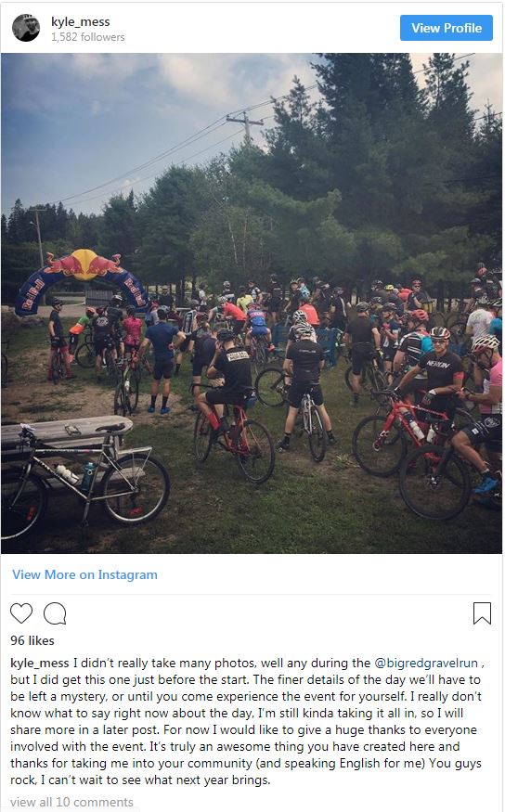Click the cloudy sky in the photo

click(x=129, y=114)
